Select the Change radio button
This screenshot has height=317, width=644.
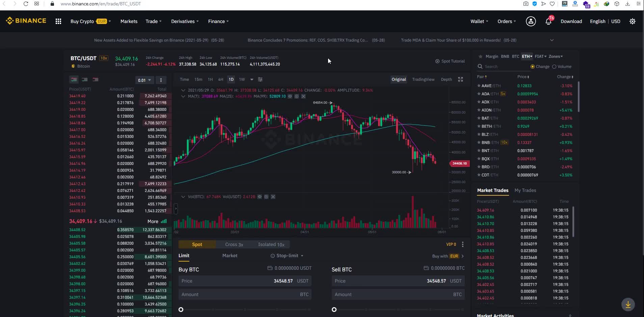point(533,67)
